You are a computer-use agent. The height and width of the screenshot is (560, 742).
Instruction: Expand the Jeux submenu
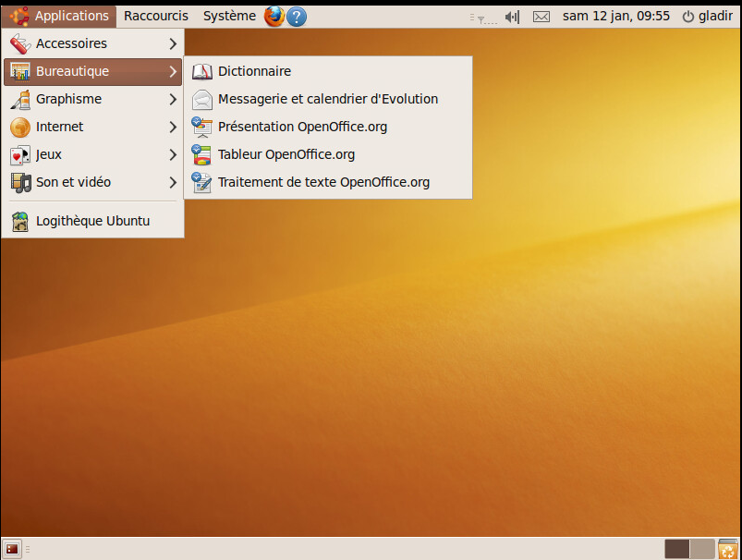click(92, 154)
